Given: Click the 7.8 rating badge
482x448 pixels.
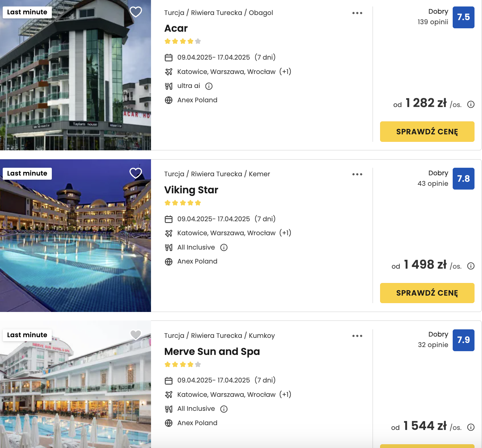Looking at the screenshot, I should [463, 179].
